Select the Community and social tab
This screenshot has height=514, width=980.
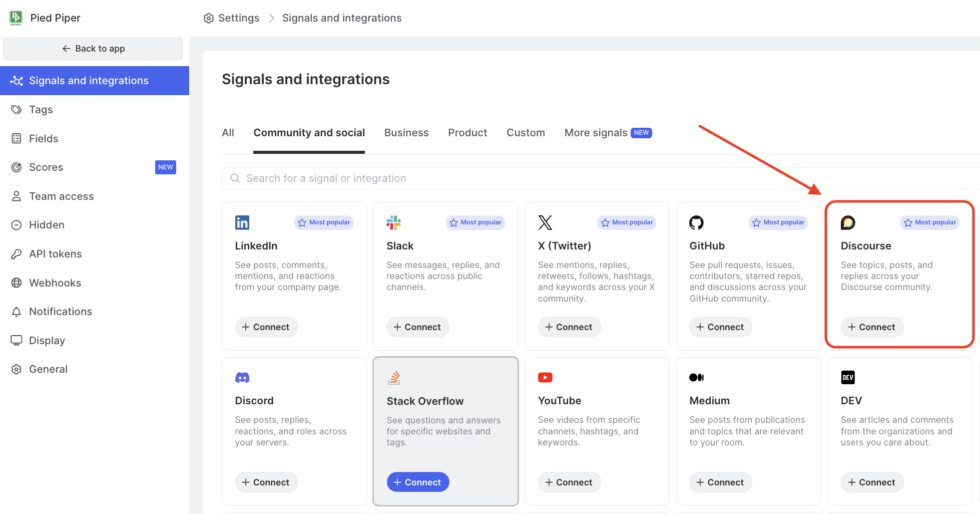click(x=309, y=133)
